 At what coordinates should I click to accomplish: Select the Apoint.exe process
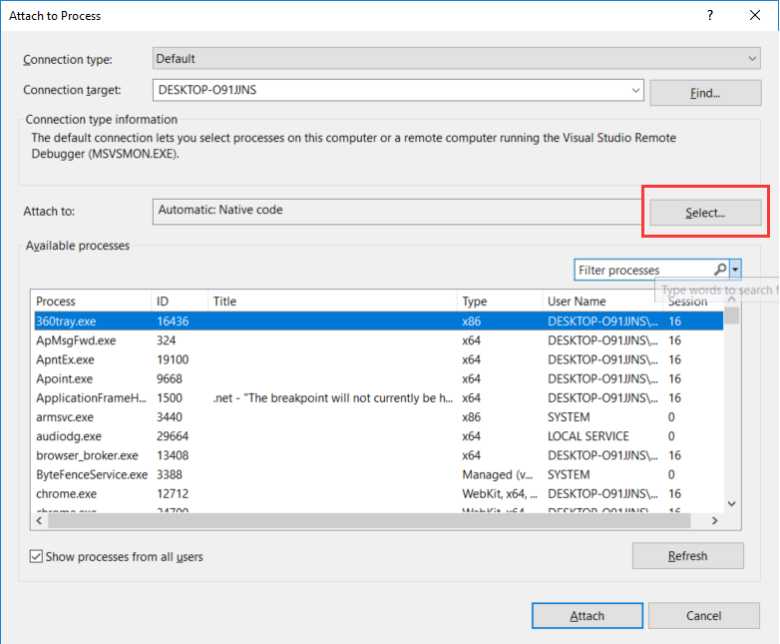point(64,379)
